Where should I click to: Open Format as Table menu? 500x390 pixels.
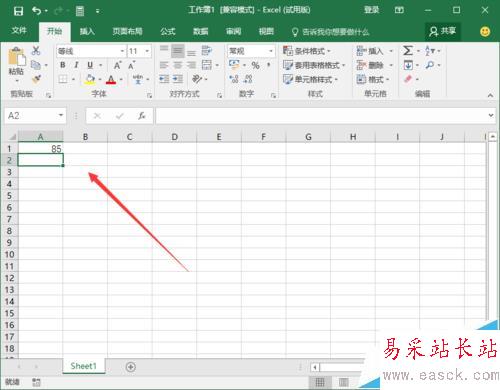pos(314,65)
